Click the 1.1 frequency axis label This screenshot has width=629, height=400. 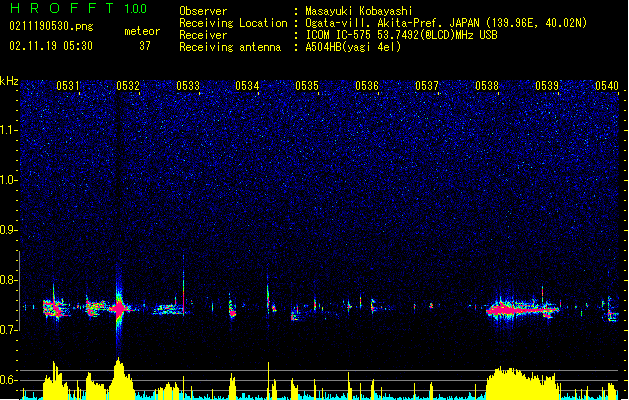pyautogui.click(x=9, y=130)
